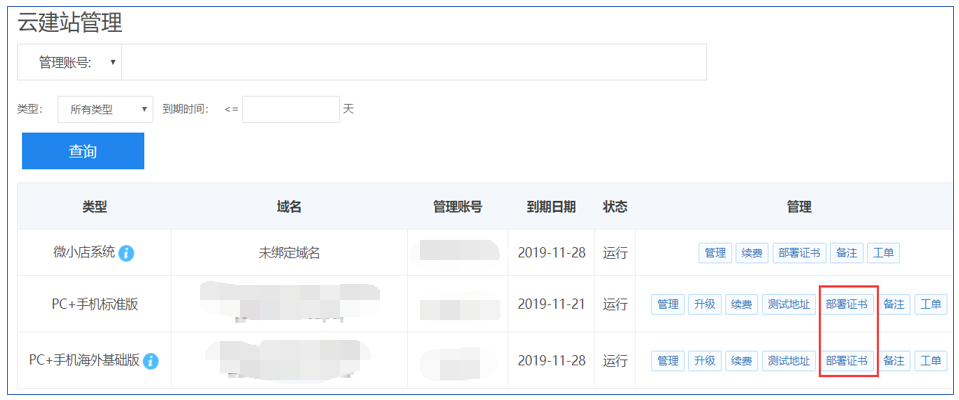Image resolution: width=959 pixels, height=400 pixels.
Task: Click info icon beside PC+手机海外基础版
Action: click(152, 361)
